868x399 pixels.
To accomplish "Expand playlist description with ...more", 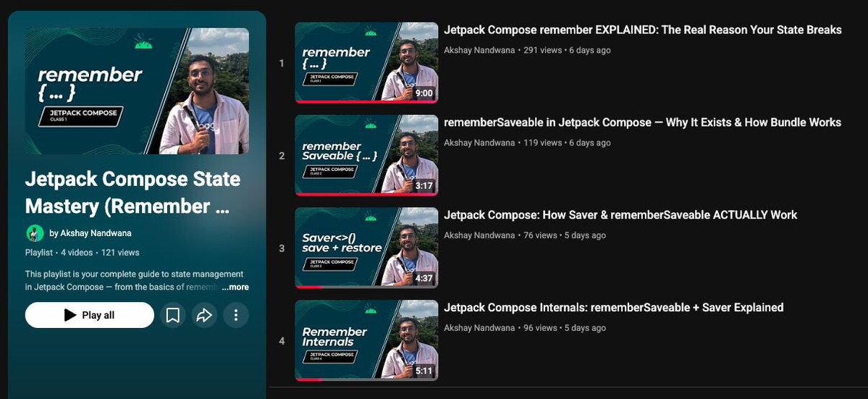I will coord(235,287).
